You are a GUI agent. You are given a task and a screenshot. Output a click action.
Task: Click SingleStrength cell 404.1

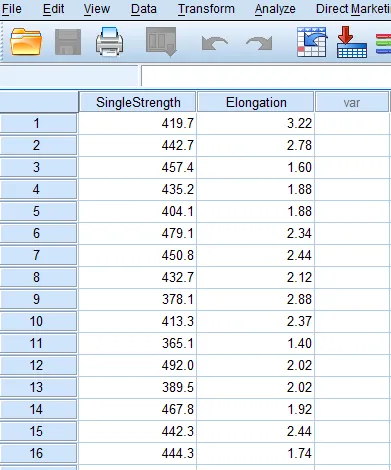point(138,211)
